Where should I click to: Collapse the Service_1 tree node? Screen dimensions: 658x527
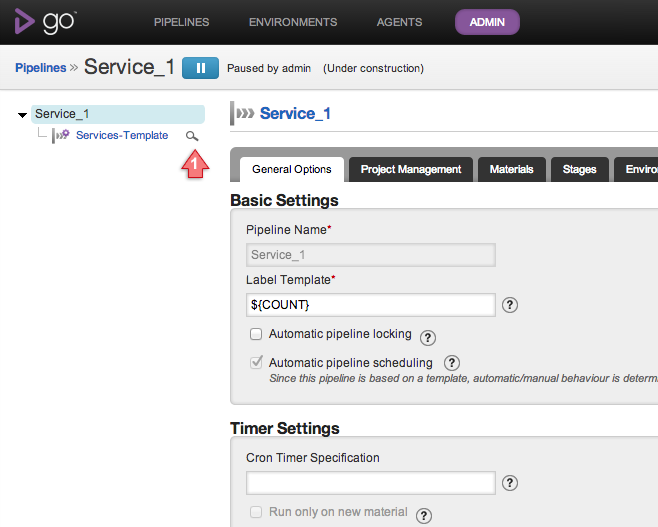tap(22, 115)
